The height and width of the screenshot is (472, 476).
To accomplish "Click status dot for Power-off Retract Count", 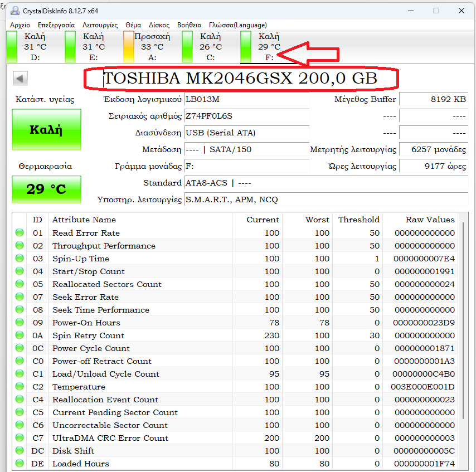I will (20, 361).
